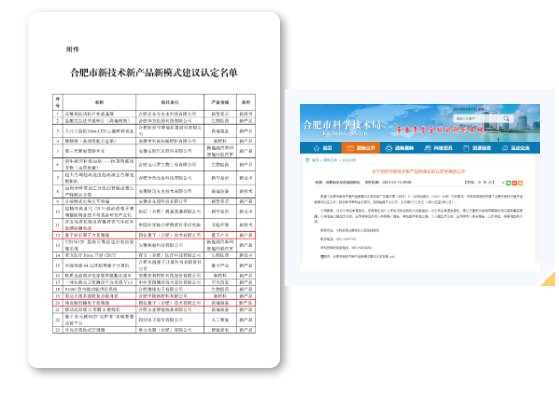Viewport: 559px width, 396px height.
Task: Click the icon of the third navigation item
Action: pyautogui.click(x=389, y=148)
